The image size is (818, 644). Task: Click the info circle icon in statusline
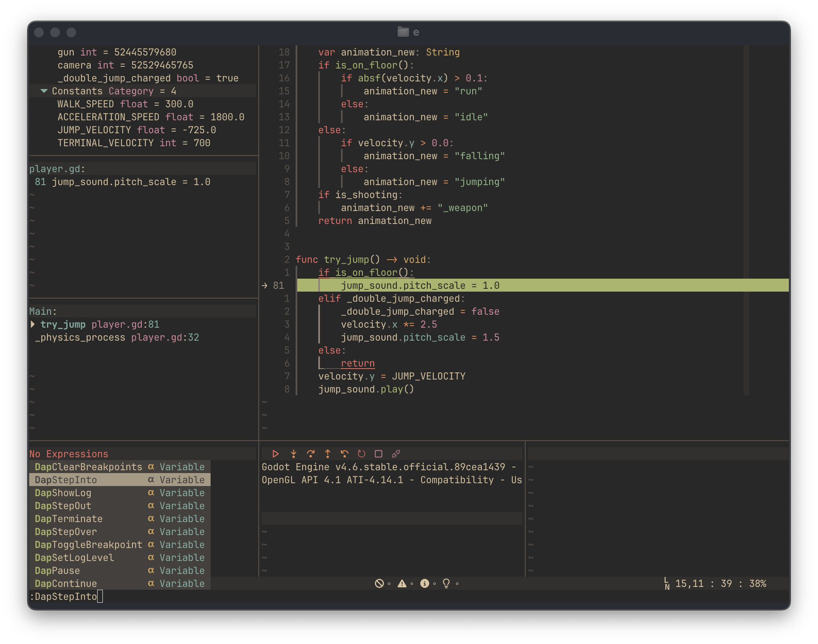click(x=424, y=583)
